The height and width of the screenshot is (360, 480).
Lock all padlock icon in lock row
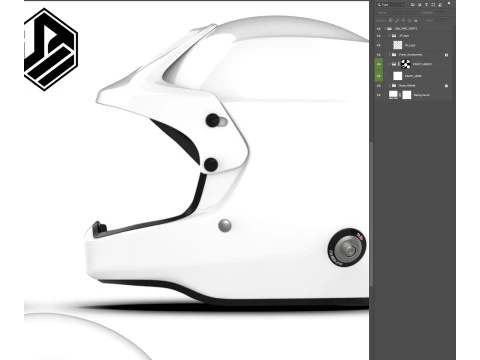(416, 21)
